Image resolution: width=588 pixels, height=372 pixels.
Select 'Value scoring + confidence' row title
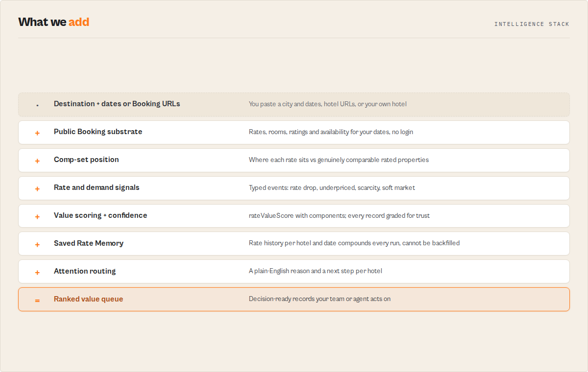point(100,215)
